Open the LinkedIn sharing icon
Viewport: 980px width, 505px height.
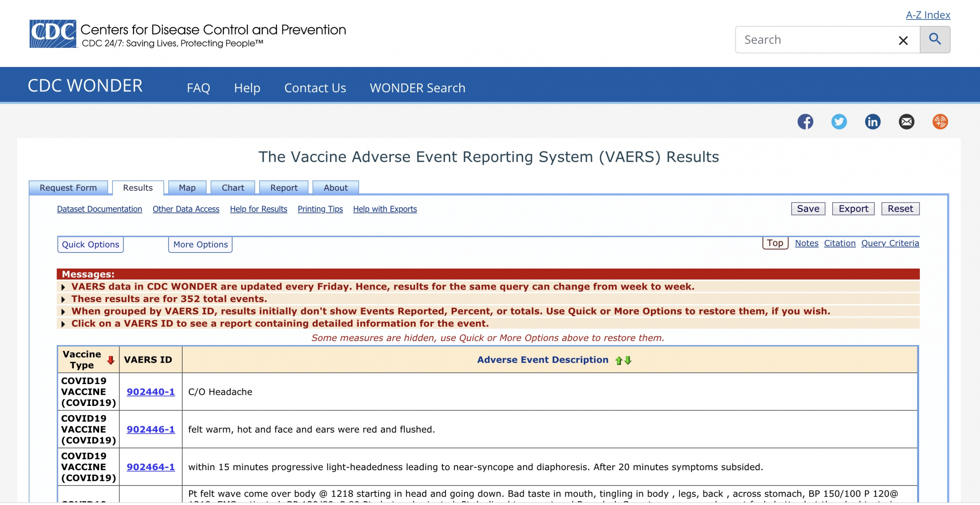point(873,122)
